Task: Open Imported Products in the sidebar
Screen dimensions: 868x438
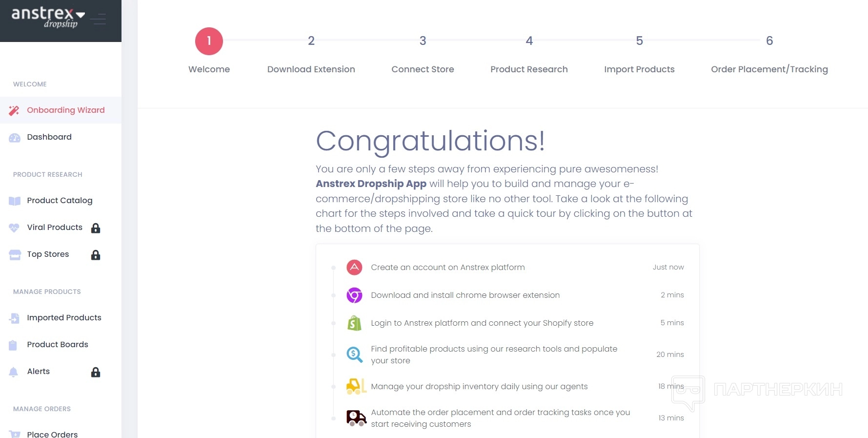Action: coord(64,318)
